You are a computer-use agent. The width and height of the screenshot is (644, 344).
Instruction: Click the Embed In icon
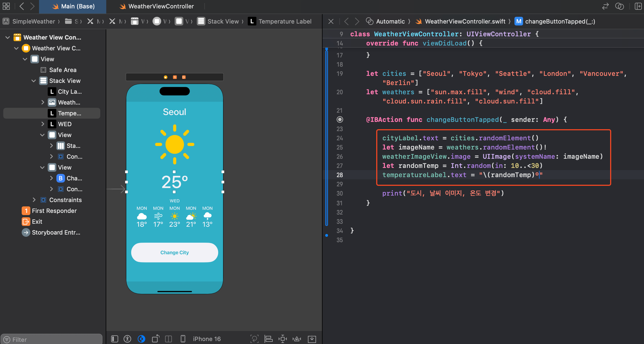(312, 339)
